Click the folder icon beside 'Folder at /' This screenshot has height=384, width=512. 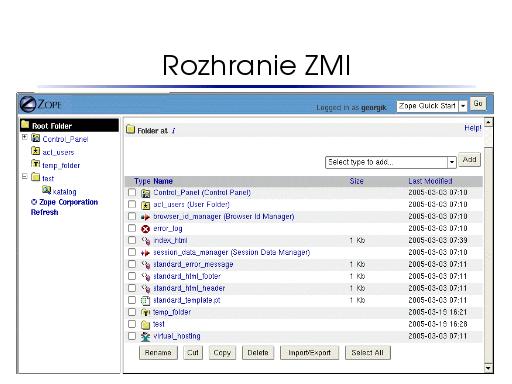coord(130,130)
